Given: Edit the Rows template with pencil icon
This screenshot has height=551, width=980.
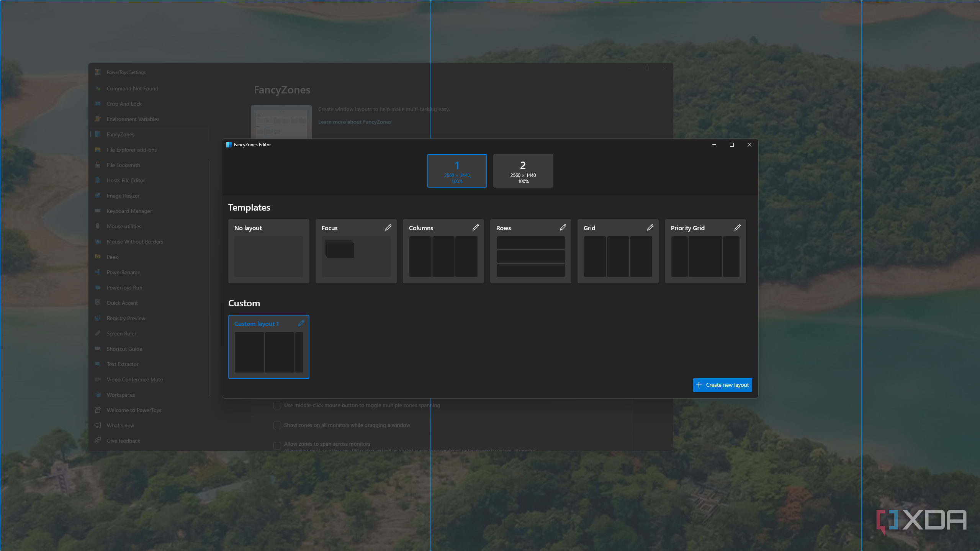Looking at the screenshot, I should click(x=563, y=227).
